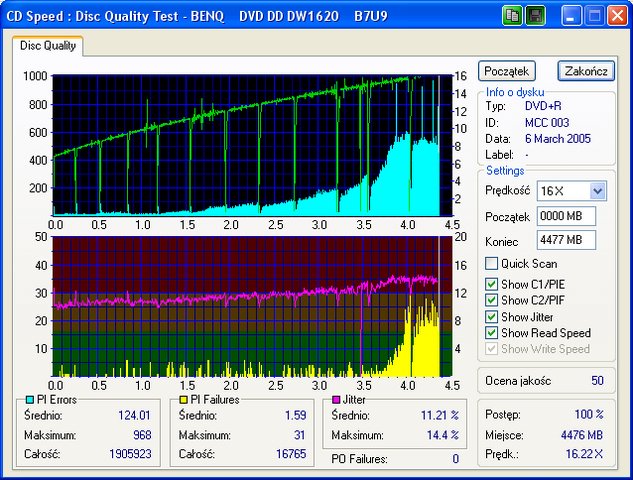Click the disc type DVD+R

point(543,106)
